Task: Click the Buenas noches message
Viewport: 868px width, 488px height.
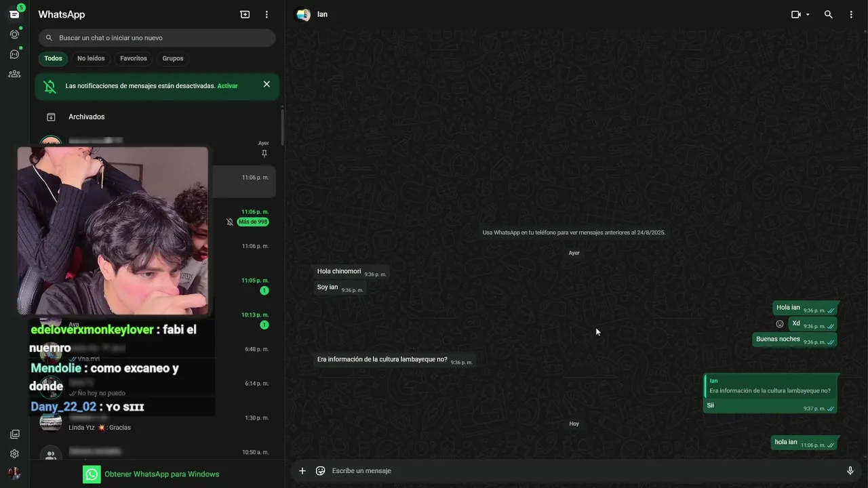Action: (795, 340)
